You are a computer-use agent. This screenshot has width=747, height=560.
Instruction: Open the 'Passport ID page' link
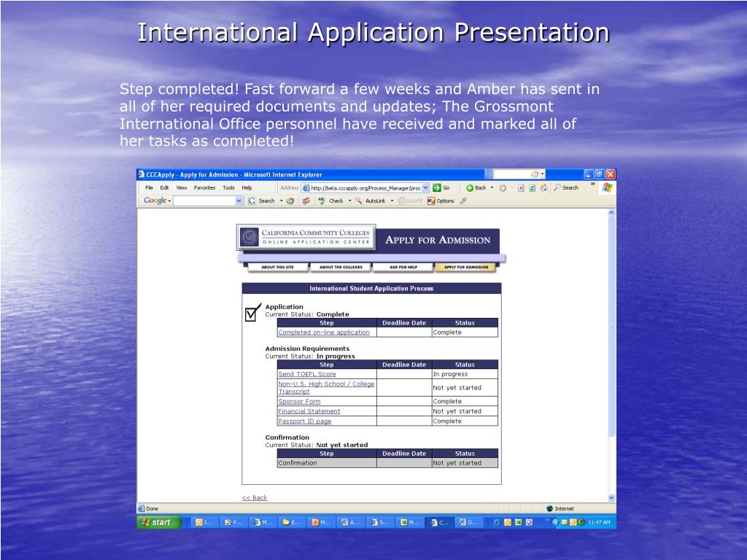click(304, 421)
